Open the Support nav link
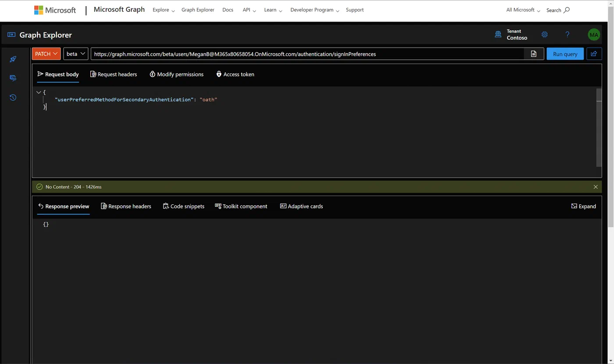Viewport: 614px width, 364px height. pyautogui.click(x=354, y=10)
